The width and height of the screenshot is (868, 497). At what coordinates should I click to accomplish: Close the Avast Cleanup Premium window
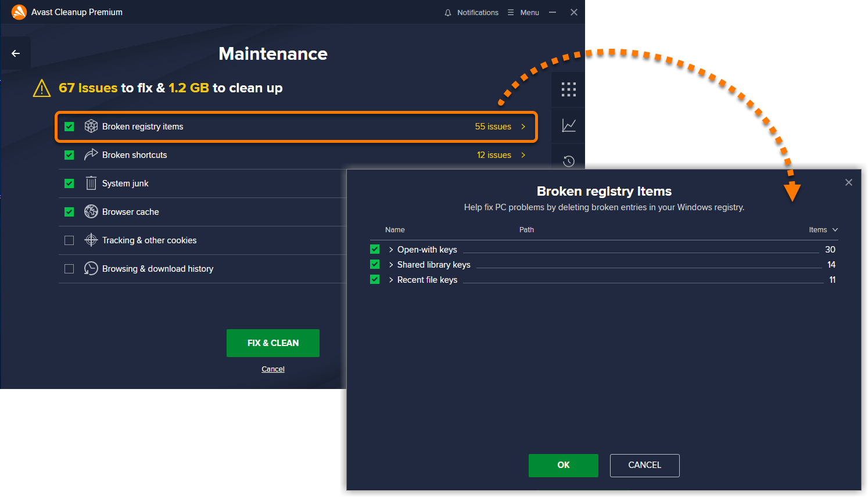tap(574, 12)
